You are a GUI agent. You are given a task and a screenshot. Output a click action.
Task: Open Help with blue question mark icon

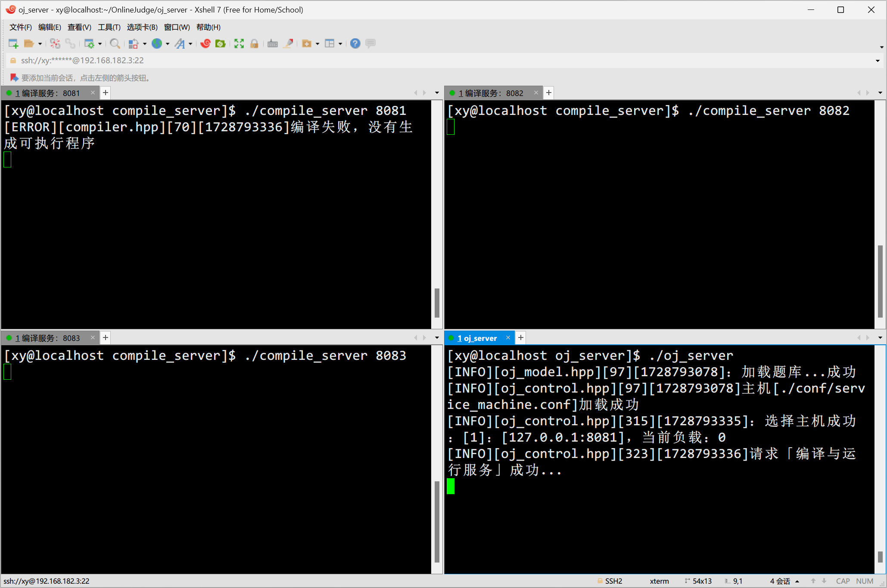point(355,43)
